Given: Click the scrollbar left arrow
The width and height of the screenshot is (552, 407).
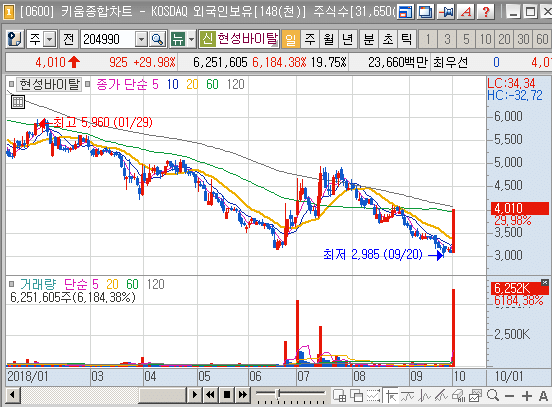Looking at the screenshot, I should coord(13,395).
